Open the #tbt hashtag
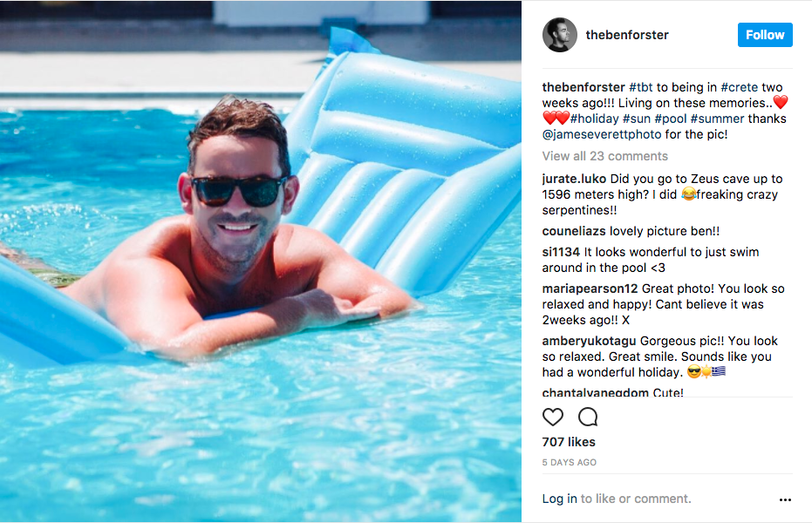This screenshot has width=812, height=523. (x=640, y=87)
